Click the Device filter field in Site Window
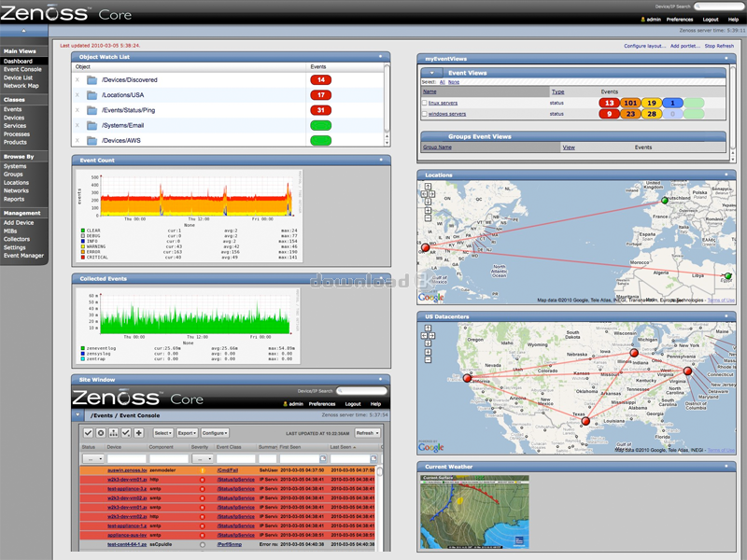Viewport: 747px width, 560px height. [126, 458]
